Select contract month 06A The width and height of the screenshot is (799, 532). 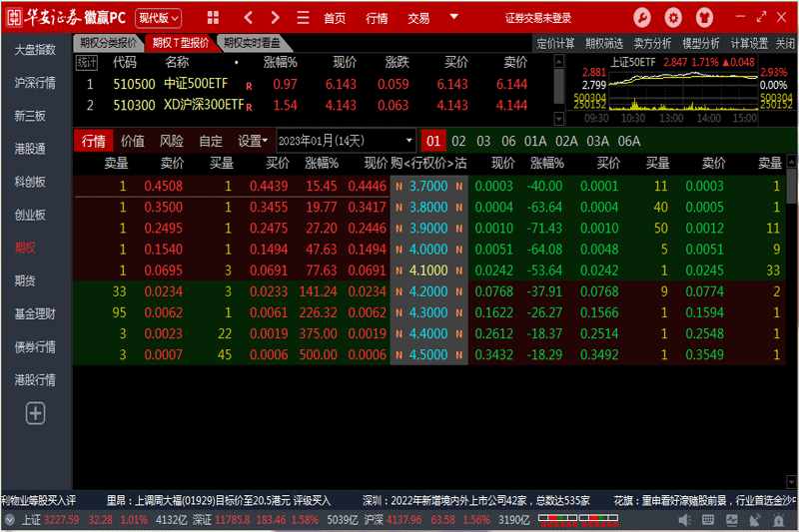629,141
